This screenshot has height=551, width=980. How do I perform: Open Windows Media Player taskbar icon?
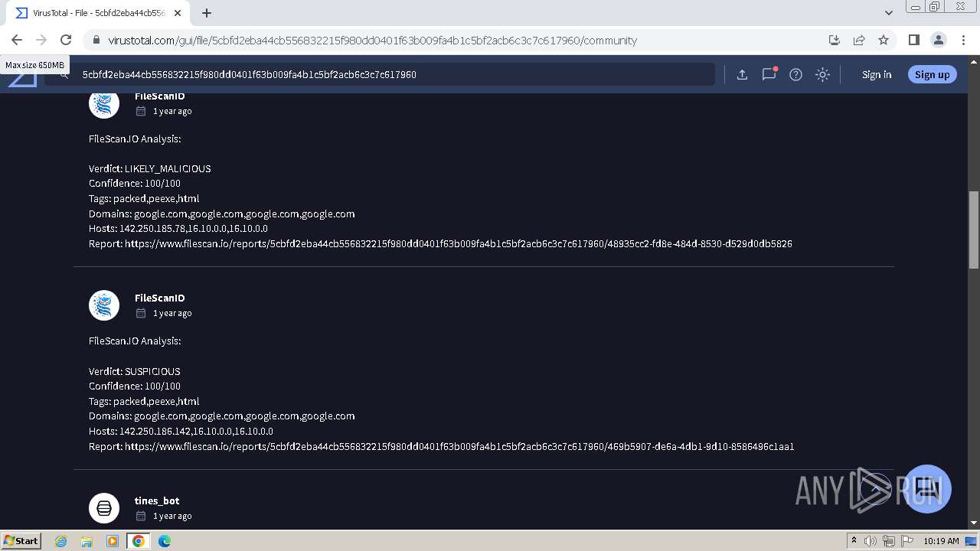pyautogui.click(x=113, y=541)
